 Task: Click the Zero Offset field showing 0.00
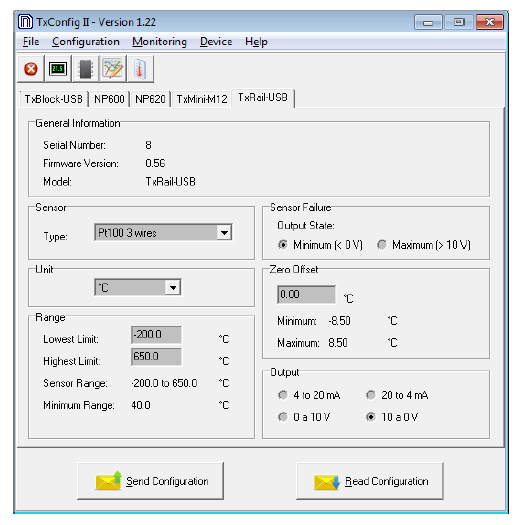pyautogui.click(x=306, y=295)
